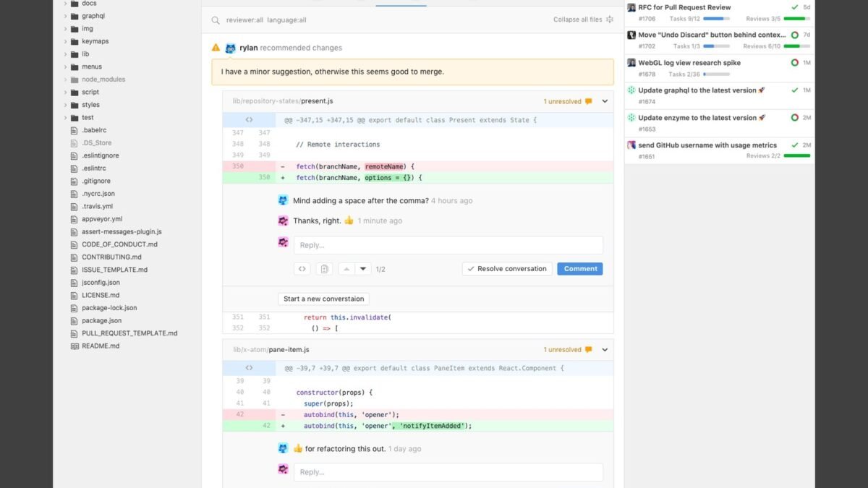Click thumbs up emoji in 'Thanks, right.' reply
This screenshot has height=488, width=868.
pyautogui.click(x=349, y=221)
